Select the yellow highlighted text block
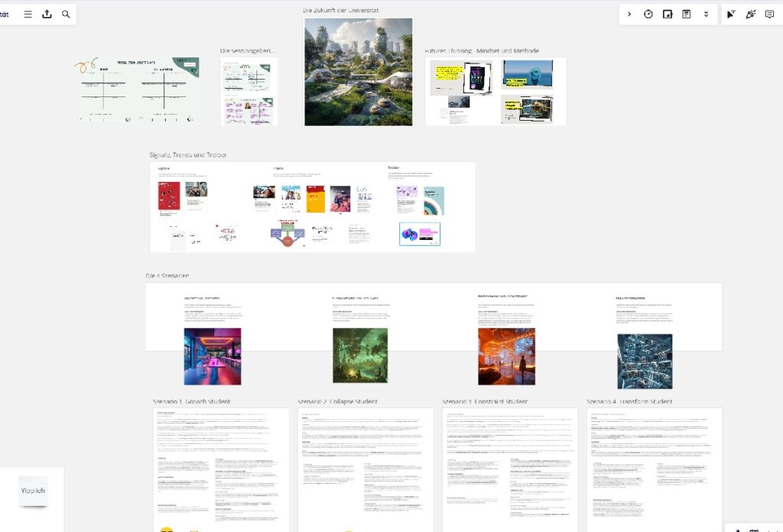Viewport: 783px width, 532px height. coord(449,73)
